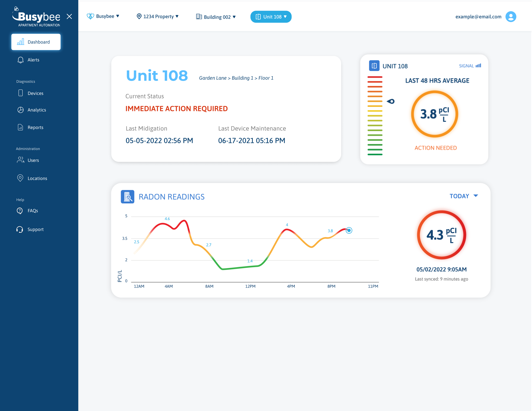532x411 pixels.
Task: Open the Locations page
Action: 37,178
